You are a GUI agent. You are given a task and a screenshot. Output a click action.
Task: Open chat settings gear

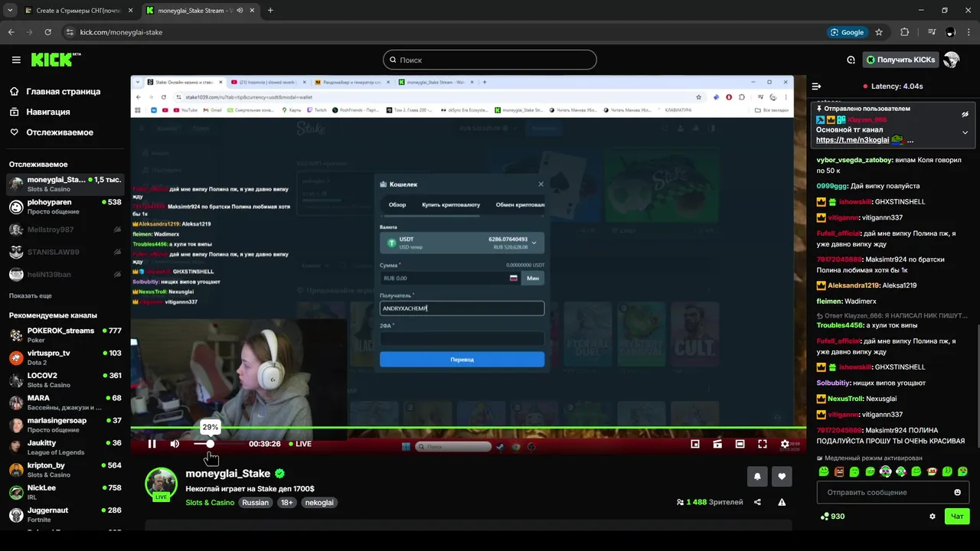tap(933, 517)
